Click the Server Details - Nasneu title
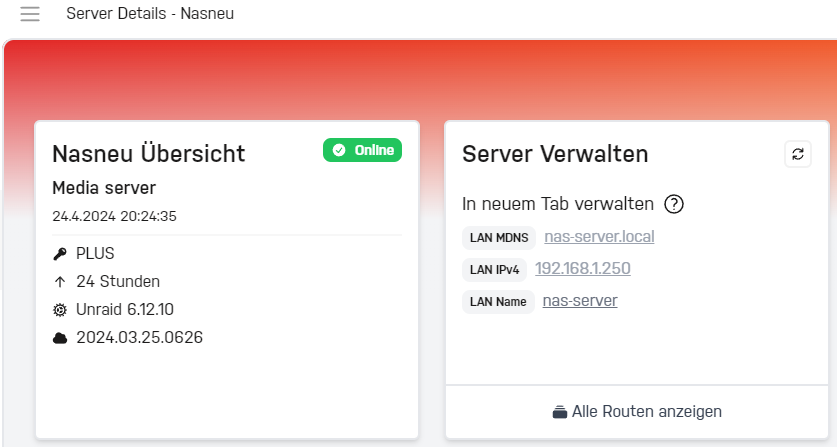 [150, 13]
